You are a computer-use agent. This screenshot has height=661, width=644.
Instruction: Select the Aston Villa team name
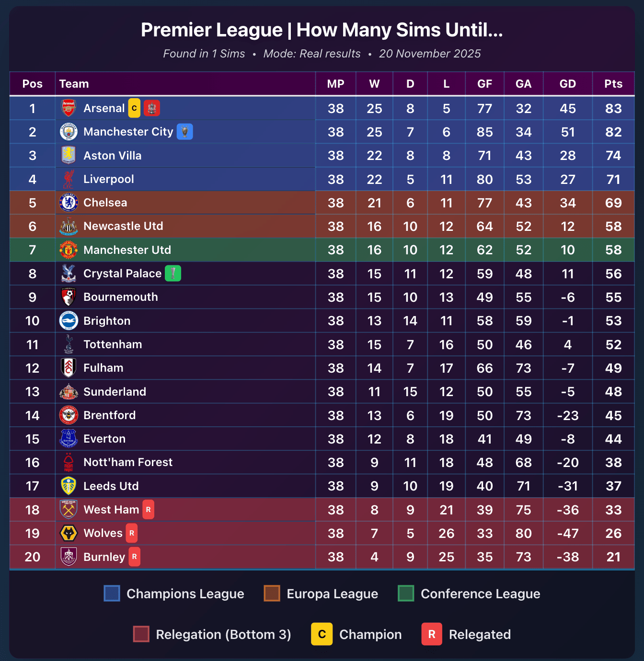[113, 156]
